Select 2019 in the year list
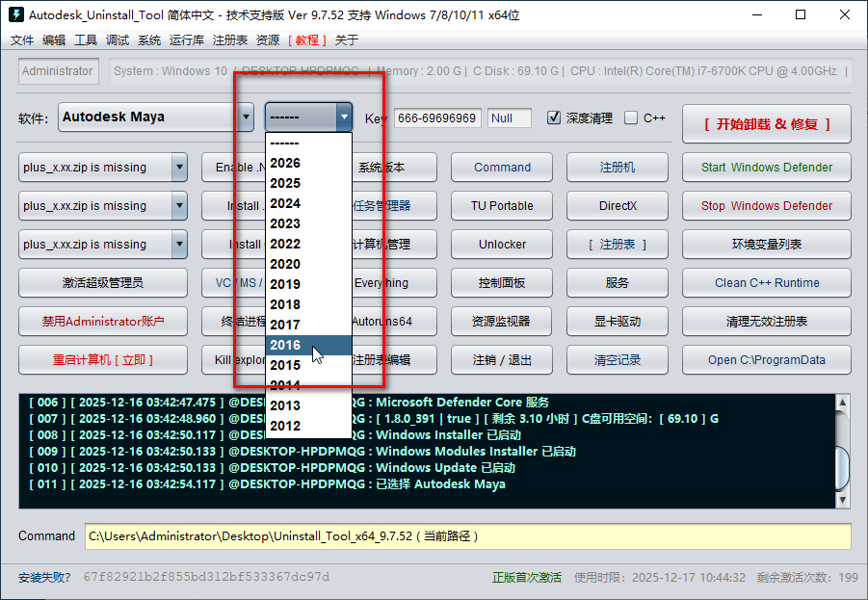Image resolution: width=868 pixels, height=600 pixels. [308, 284]
